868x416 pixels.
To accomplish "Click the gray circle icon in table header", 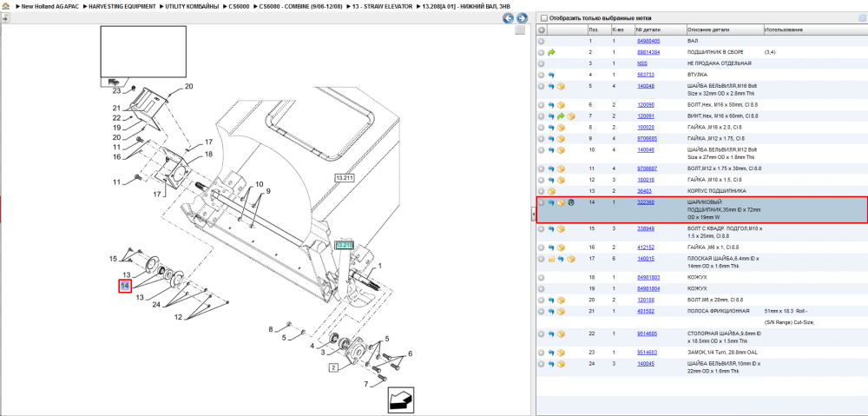I will 542,30.
